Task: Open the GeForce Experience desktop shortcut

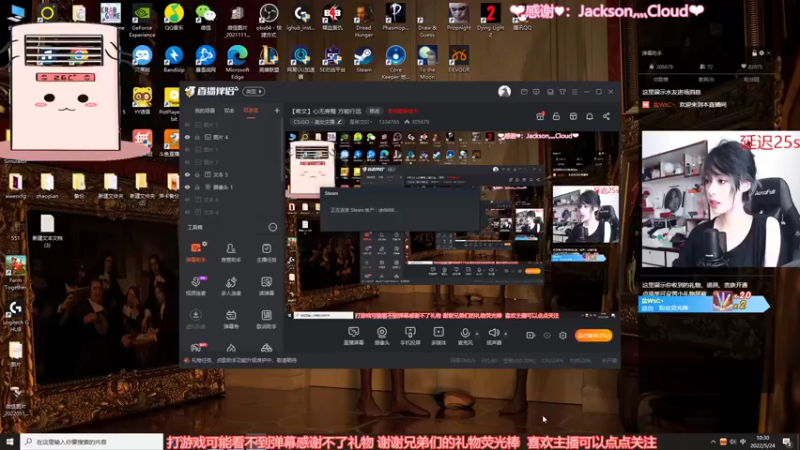Action: pyautogui.click(x=142, y=21)
